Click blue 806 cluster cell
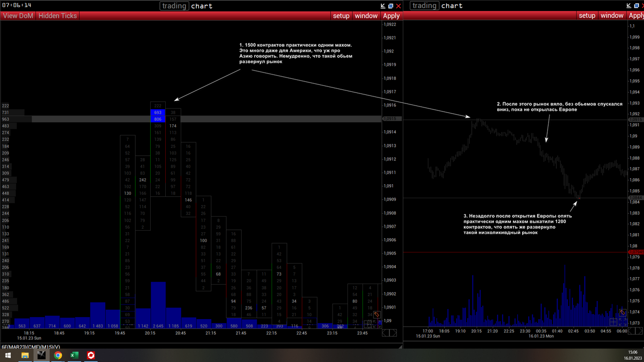 coord(158,119)
